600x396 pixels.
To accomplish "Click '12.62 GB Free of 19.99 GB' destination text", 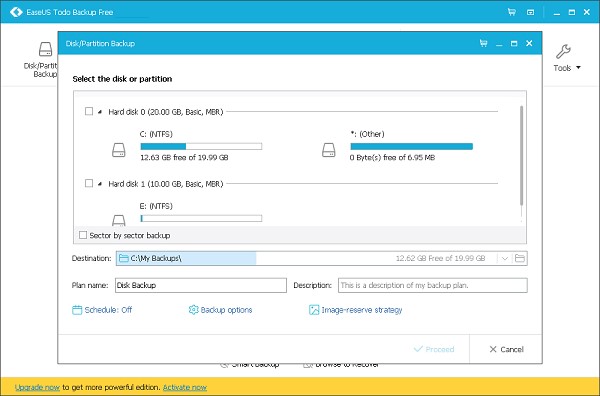I will 440,258.
